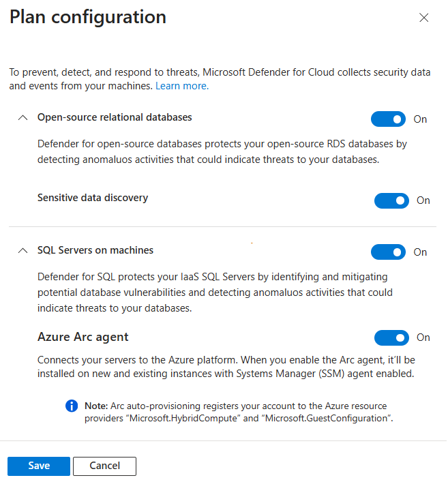Toggle the Azure Arc agent switch
Screen dimensions: 448x495
pos(393,339)
